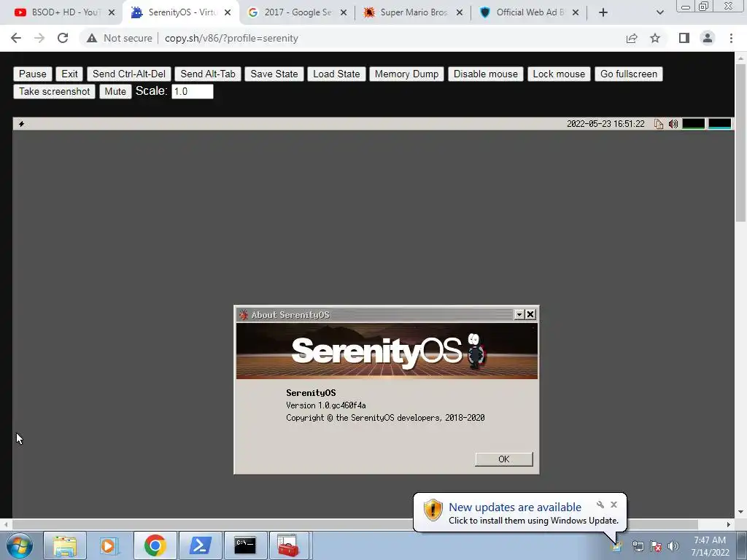Mute the emulator sound

click(115, 91)
